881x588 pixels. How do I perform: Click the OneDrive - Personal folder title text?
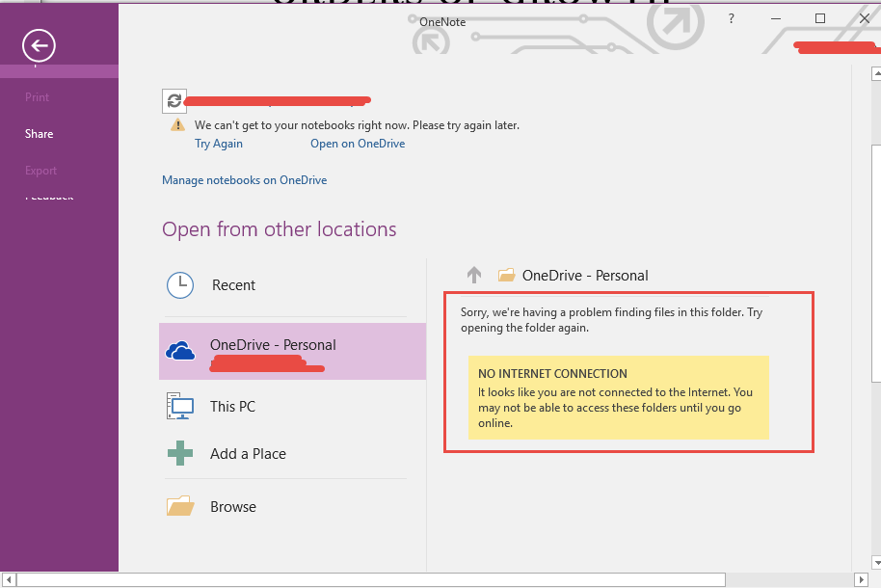pos(585,276)
